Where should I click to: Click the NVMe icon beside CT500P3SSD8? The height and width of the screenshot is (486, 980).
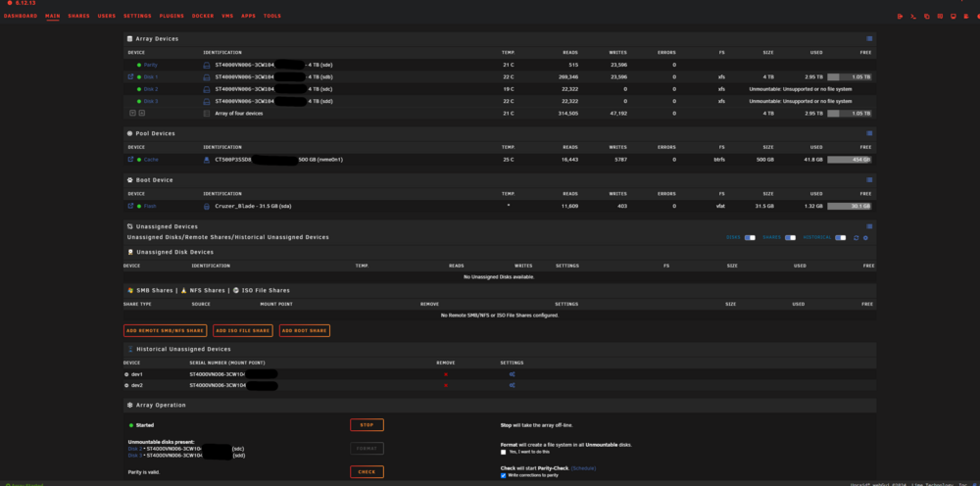pos(206,160)
